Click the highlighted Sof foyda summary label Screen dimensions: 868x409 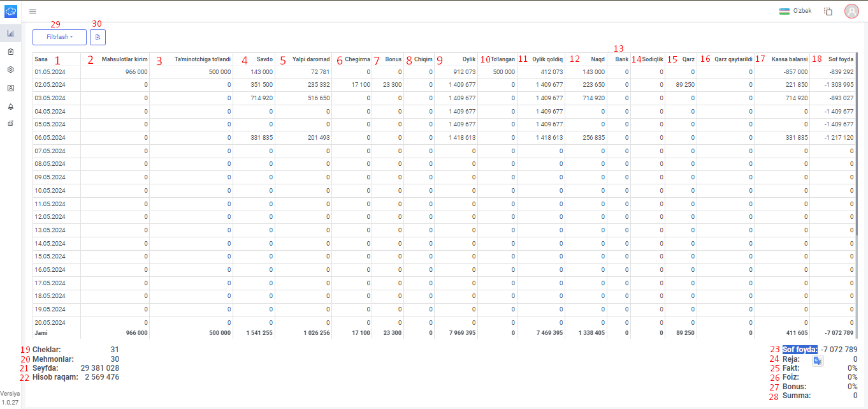[800, 350]
